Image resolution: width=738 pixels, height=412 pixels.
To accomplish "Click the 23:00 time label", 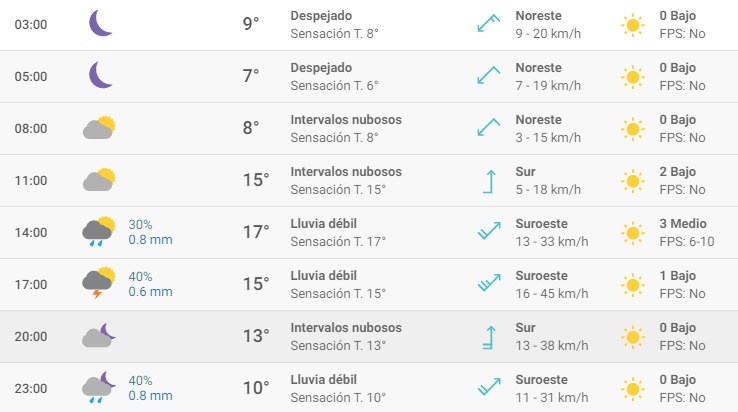I will [x=31, y=388].
